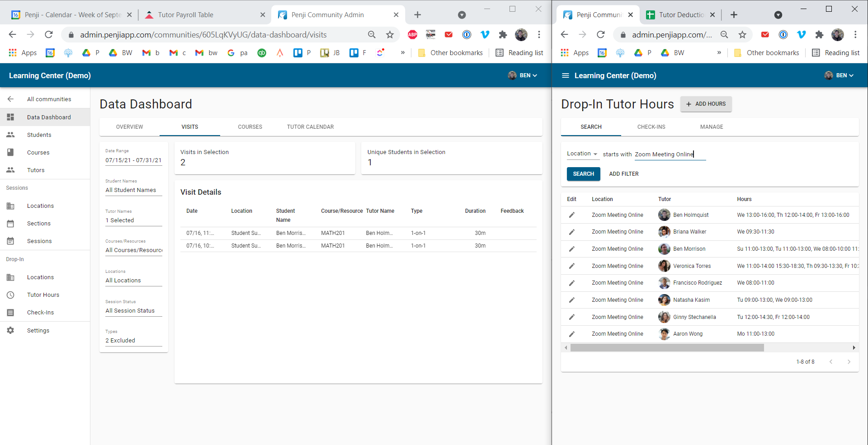Click horizontal scrollbar of hours table
Viewport: 868px width, 445px height.
click(667, 348)
